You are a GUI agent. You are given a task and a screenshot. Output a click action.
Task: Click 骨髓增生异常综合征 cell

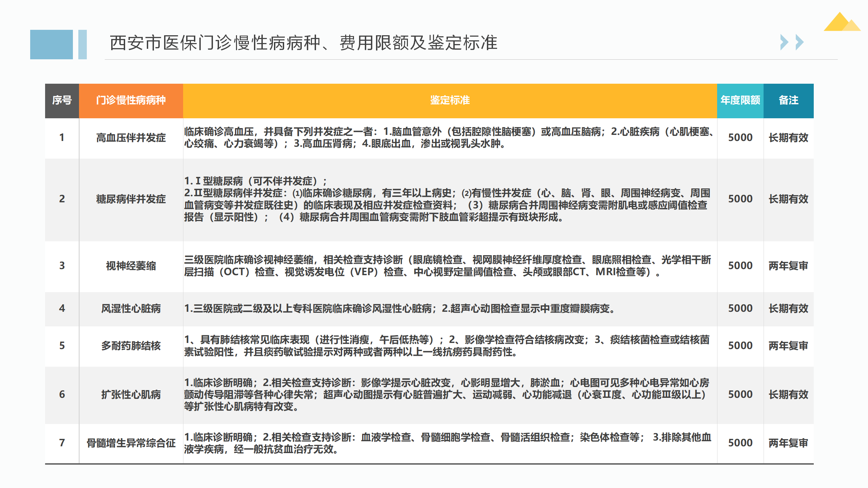click(131, 443)
